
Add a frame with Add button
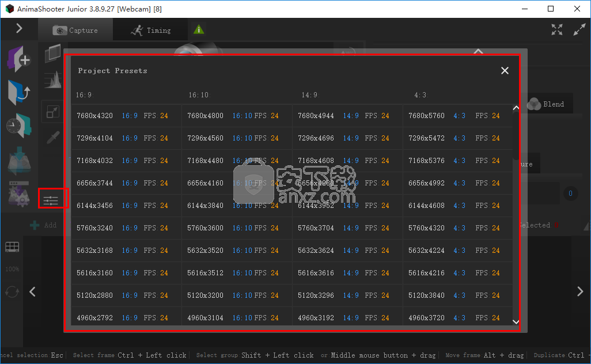tap(44, 225)
